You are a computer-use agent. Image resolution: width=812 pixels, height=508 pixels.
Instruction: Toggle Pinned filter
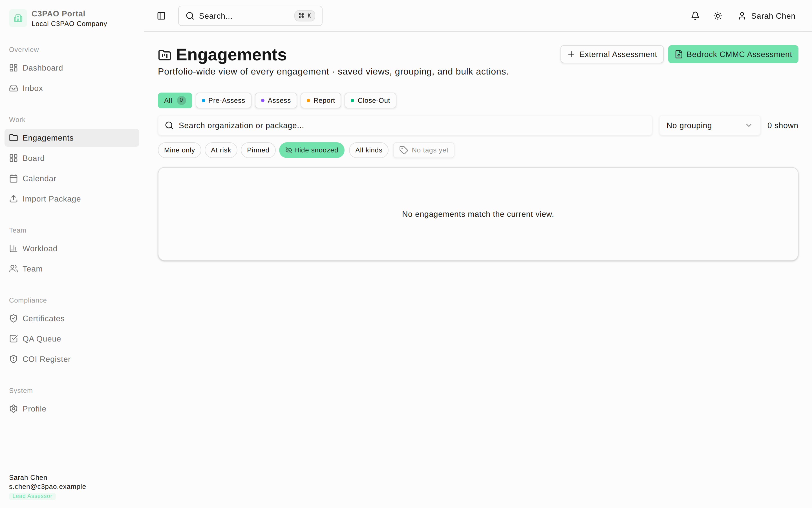tap(258, 150)
